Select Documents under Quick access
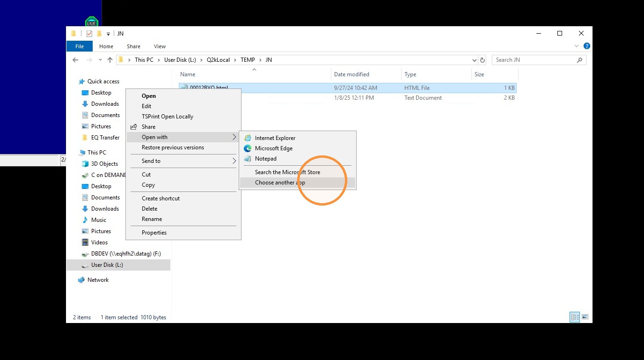The height and width of the screenshot is (360, 644). point(105,115)
